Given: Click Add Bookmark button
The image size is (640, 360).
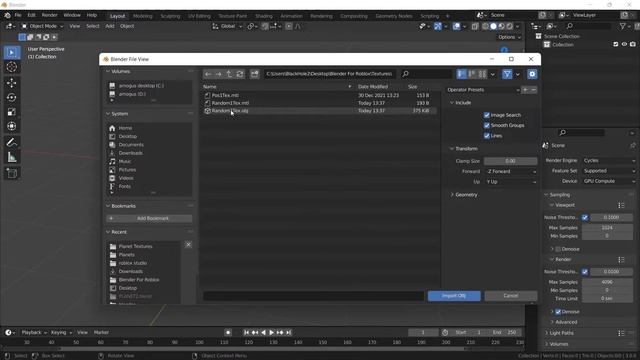Looking at the screenshot, I should [149, 218].
